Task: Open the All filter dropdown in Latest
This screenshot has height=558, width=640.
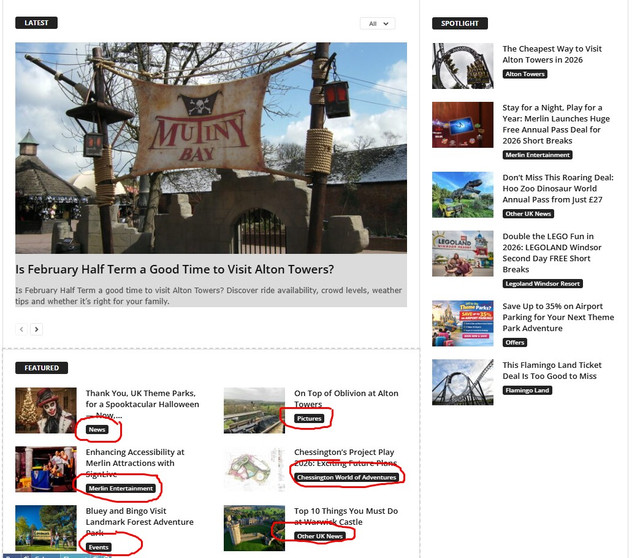Action: point(377,24)
